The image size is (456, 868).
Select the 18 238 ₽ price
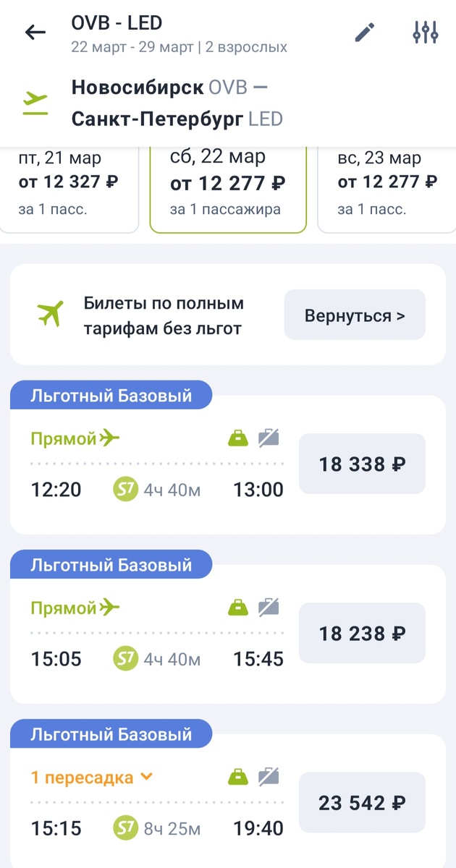tap(362, 634)
